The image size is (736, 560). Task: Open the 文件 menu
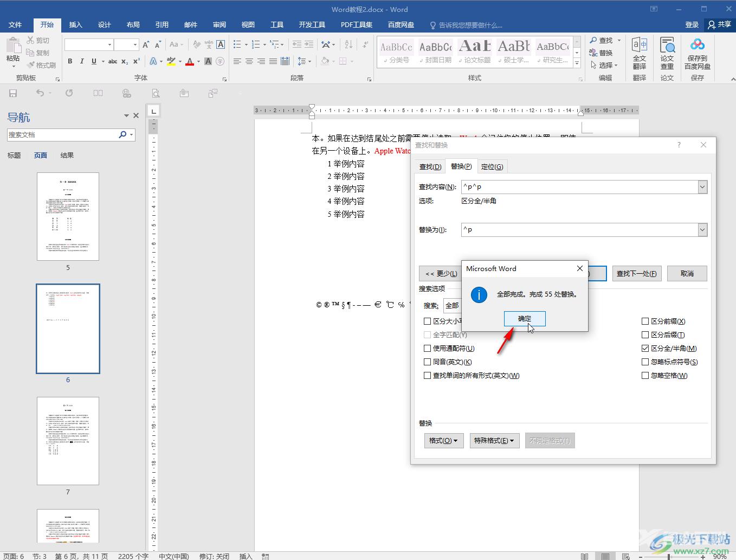15,24
